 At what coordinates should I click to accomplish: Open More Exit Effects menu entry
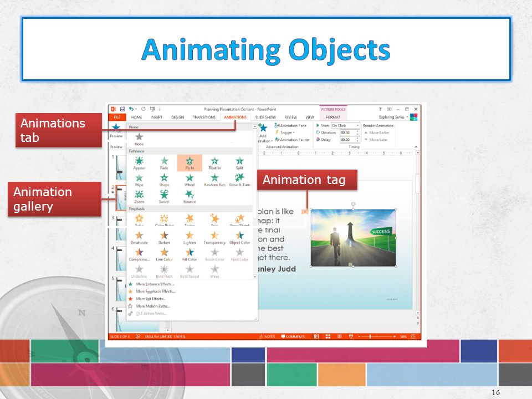[x=147, y=299]
